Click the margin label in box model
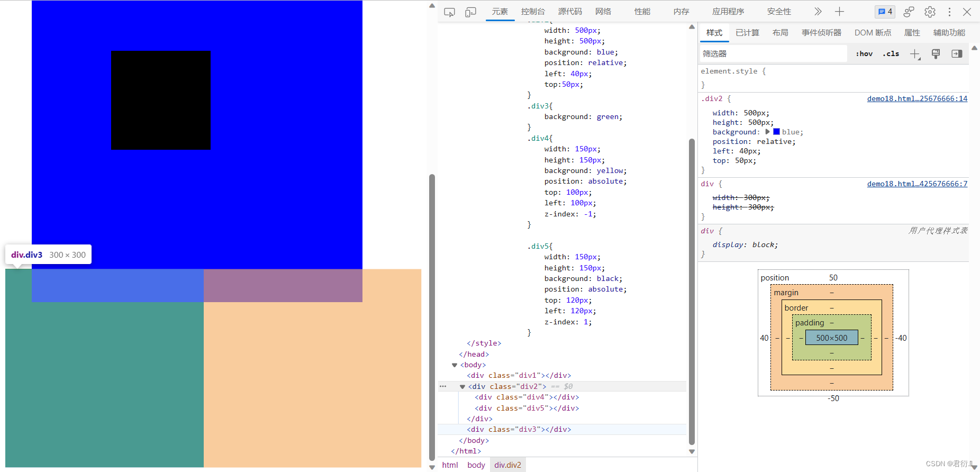980x472 pixels. pyautogui.click(x=786, y=293)
